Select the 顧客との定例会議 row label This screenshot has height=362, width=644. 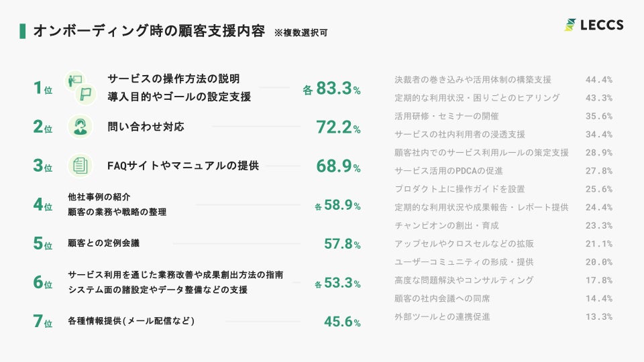coord(103,243)
